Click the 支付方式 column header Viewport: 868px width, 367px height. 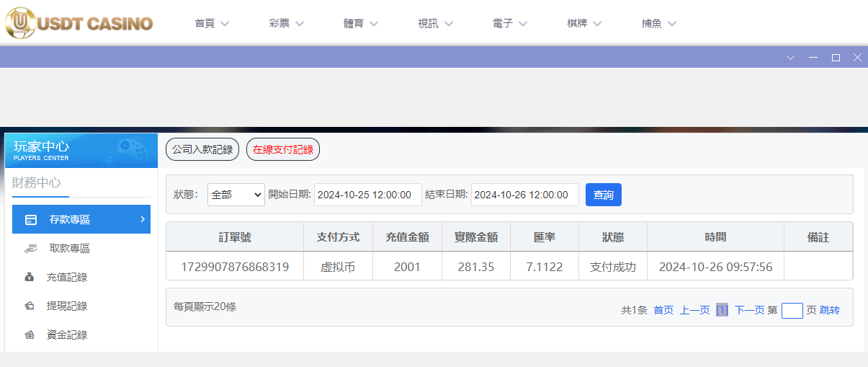point(337,236)
